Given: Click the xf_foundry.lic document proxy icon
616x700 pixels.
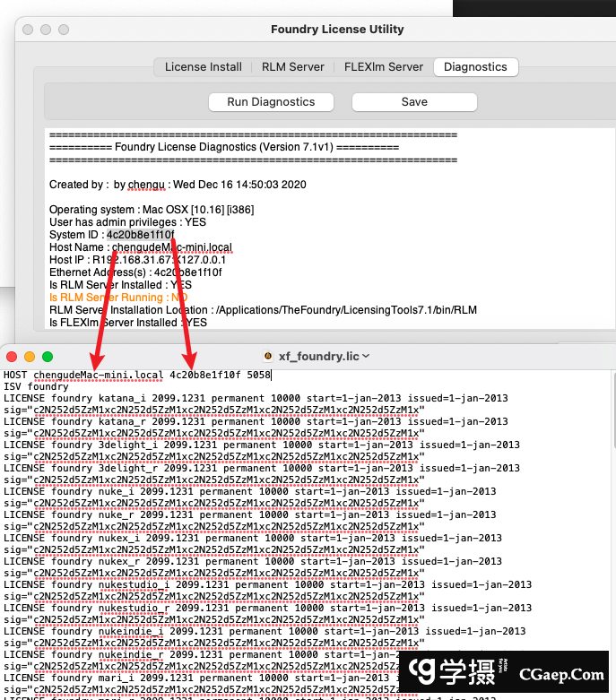Looking at the screenshot, I should (x=267, y=357).
